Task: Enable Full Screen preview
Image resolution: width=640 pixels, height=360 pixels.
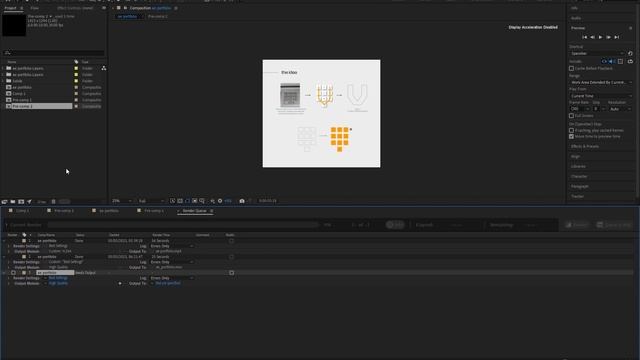Action: coord(571,116)
